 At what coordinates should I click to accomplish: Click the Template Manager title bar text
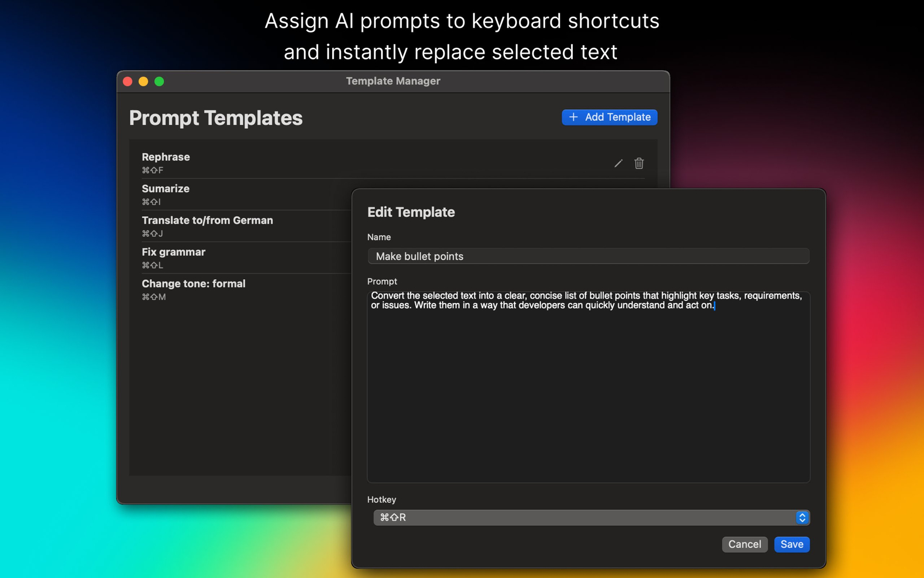[x=393, y=81]
